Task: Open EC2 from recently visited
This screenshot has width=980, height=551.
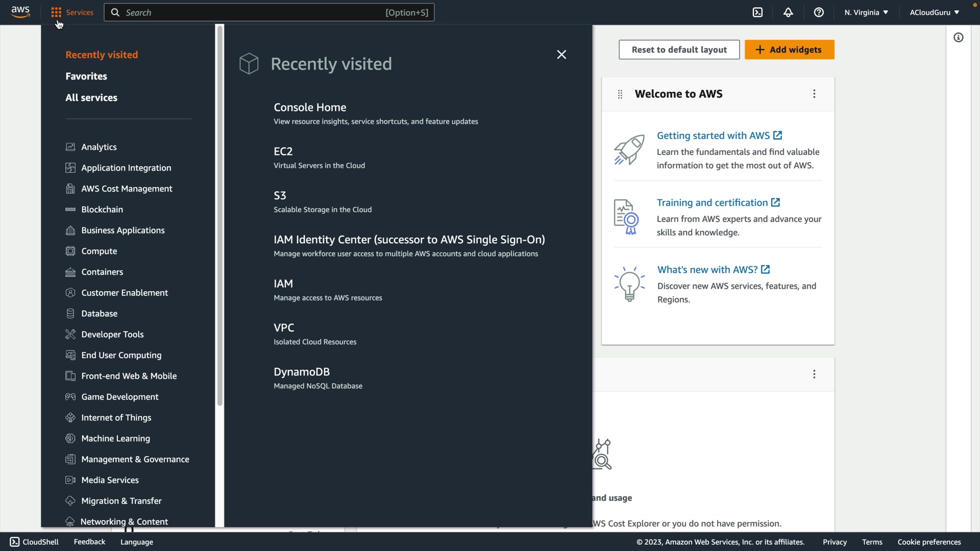Action: (x=283, y=152)
